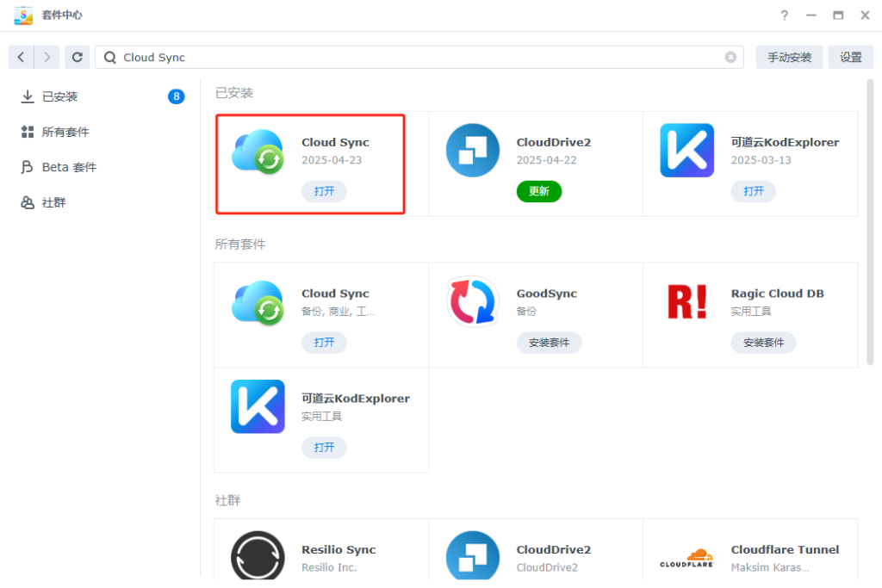Click the Beta 套件 icon in sidebar

pos(27,168)
